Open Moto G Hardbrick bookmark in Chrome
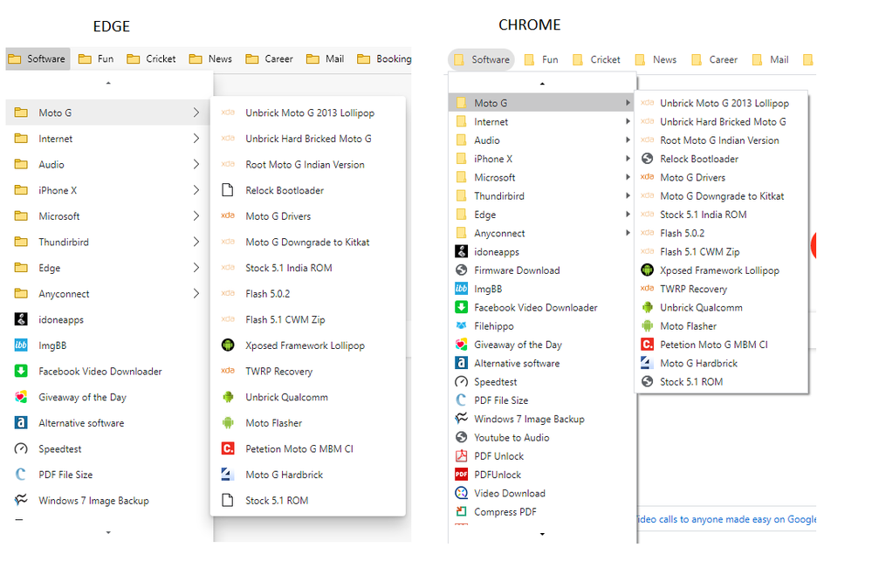872x588 pixels. point(721,363)
